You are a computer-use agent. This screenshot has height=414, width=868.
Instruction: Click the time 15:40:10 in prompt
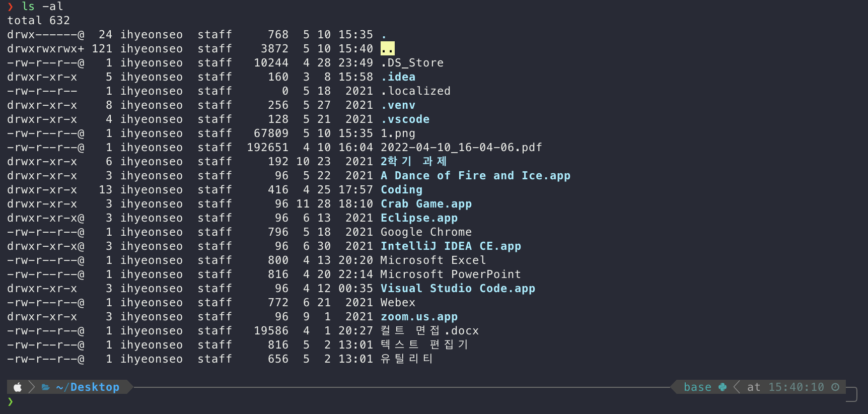(796, 387)
